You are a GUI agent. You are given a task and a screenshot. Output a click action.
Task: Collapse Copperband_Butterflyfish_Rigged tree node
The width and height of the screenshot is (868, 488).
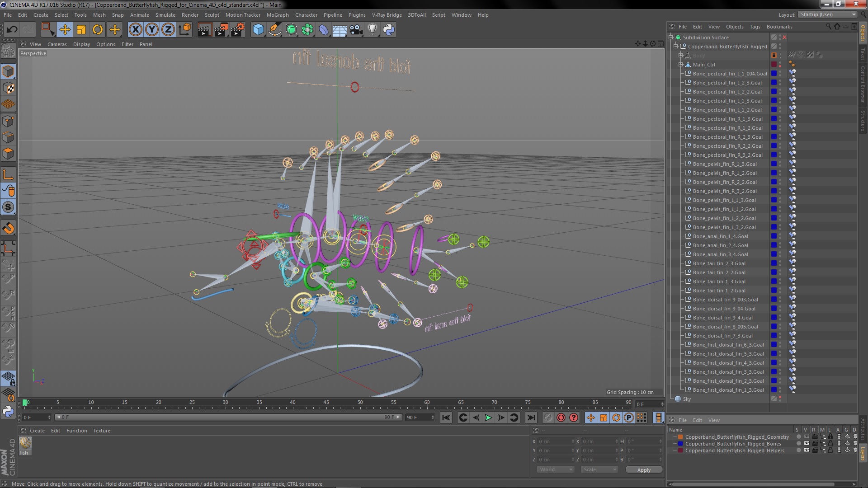[x=676, y=47]
